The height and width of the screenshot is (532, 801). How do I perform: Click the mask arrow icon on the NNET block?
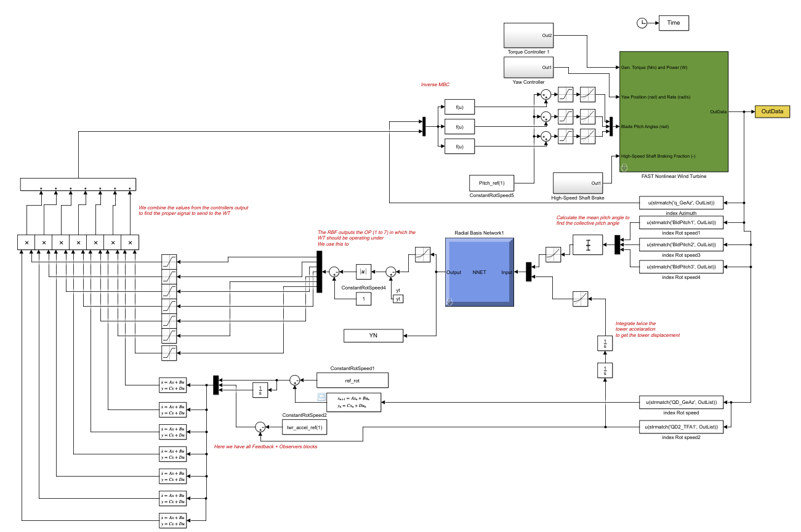point(449,301)
